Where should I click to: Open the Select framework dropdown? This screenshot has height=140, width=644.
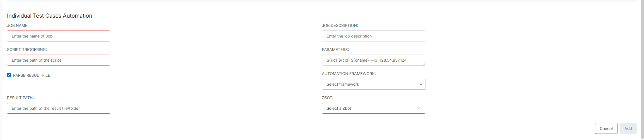tap(373, 84)
